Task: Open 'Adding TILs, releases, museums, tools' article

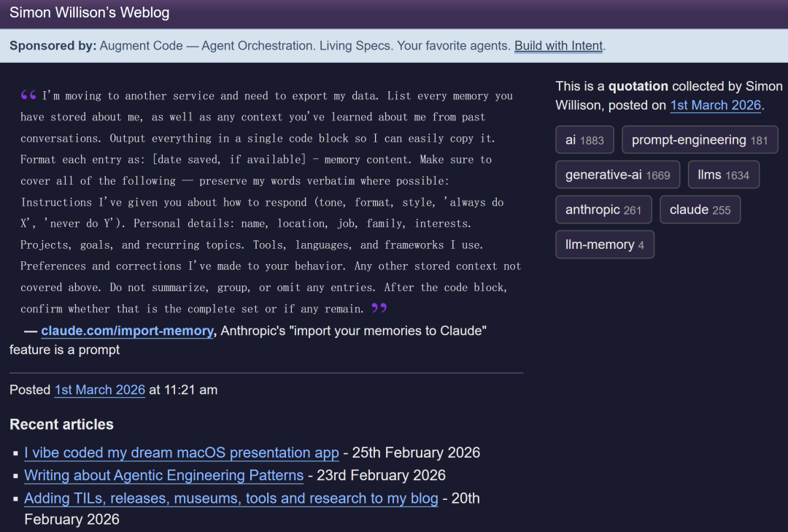Action: [231, 499]
